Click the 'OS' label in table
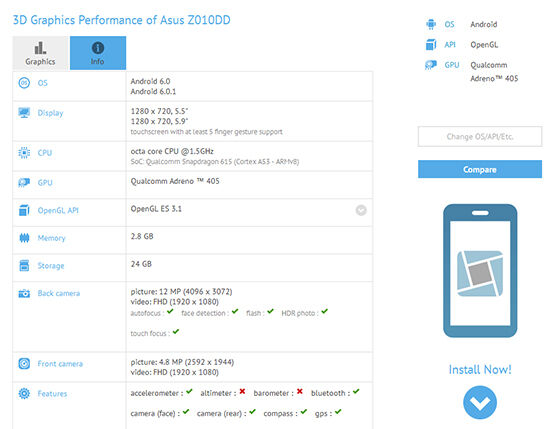The width and height of the screenshot is (550, 429). (42, 83)
